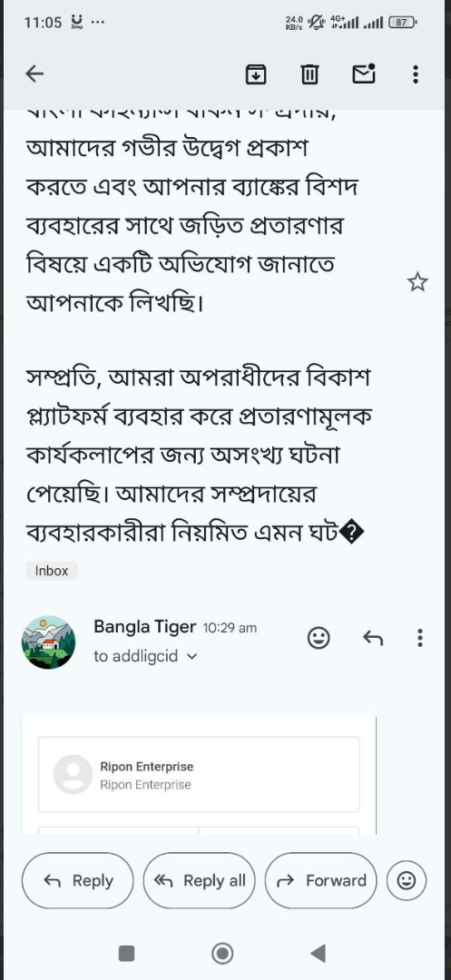Go back using the arrow icon
The height and width of the screenshot is (980, 451).
tap(34, 74)
